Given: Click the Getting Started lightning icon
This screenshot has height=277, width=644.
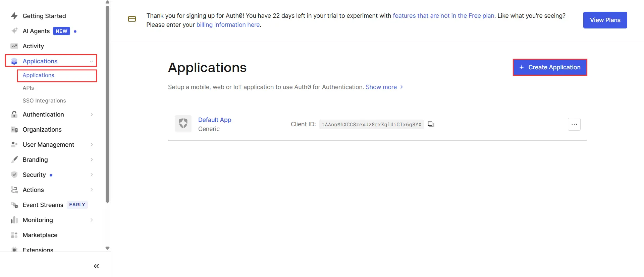Looking at the screenshot, I should [14, 16].
